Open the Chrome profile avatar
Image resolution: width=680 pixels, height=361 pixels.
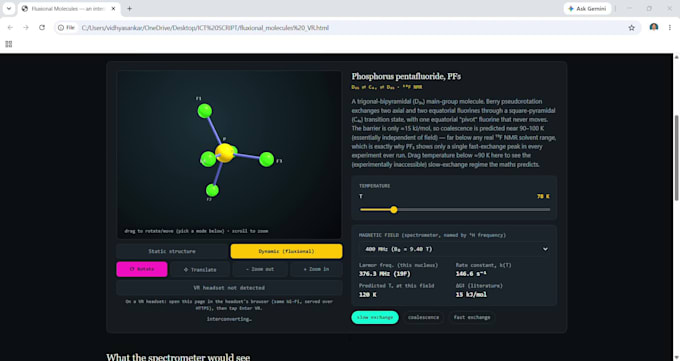click(654, 27)
